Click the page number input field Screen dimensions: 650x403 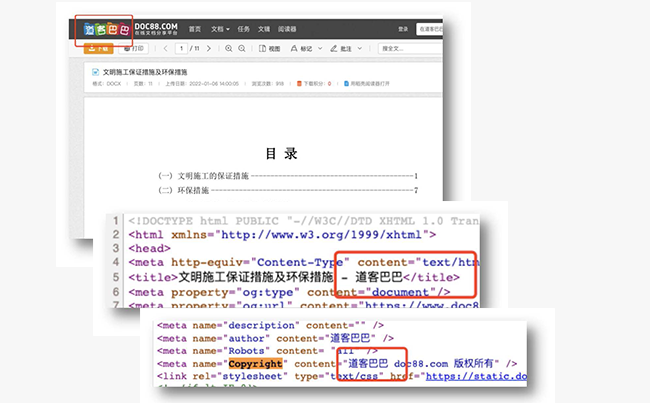tap(181, 49)
